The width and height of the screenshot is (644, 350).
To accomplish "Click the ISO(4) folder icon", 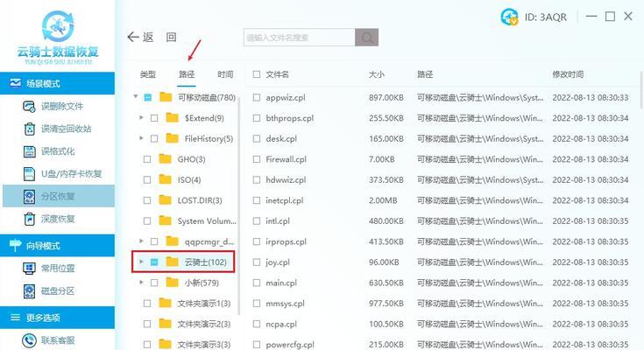I will coord(165,179).
